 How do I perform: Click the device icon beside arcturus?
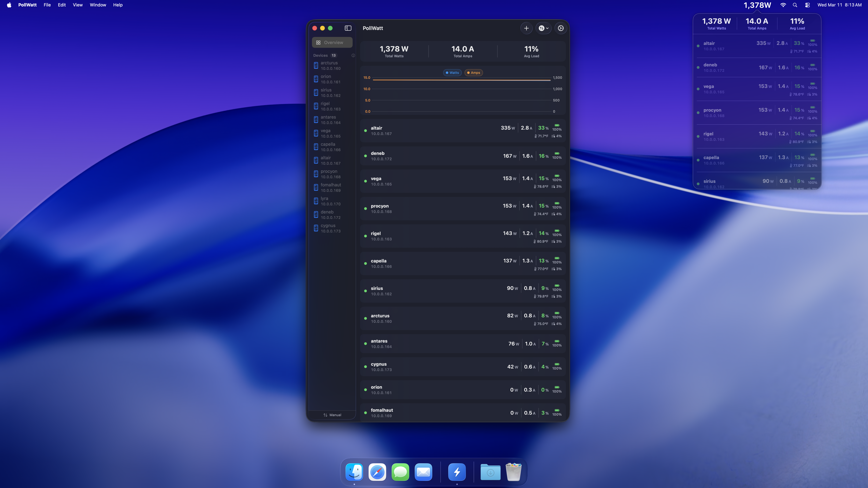click(x=316, y=65)
